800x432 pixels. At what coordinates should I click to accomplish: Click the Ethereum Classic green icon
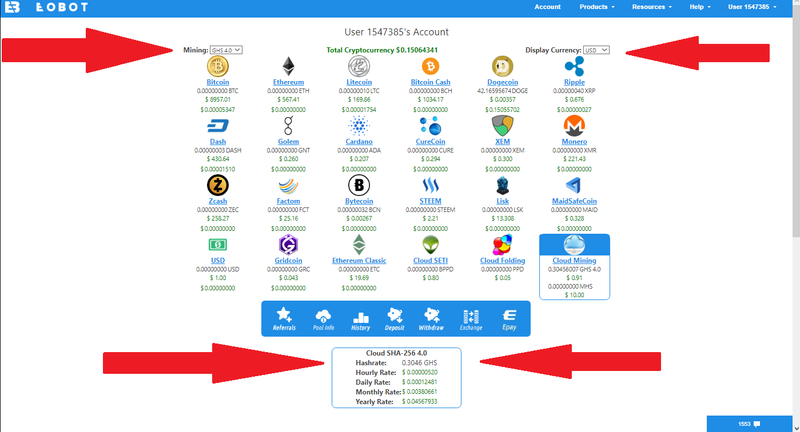coord(359,245)
